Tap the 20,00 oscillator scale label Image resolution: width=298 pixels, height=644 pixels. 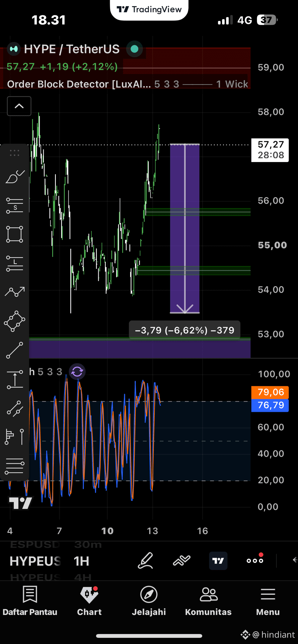pos(271,480)
